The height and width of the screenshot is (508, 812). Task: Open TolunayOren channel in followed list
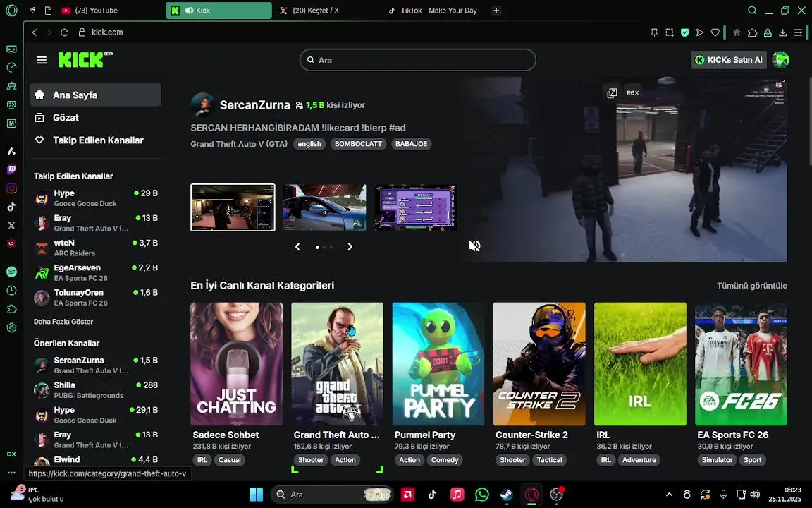pyautogui.click(x=96, y=298)
